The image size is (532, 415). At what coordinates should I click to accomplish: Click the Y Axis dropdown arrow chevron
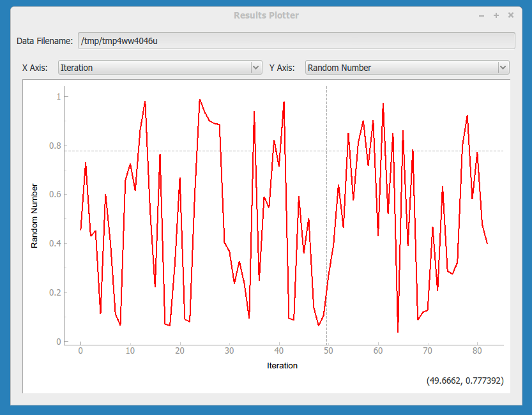[503, 67]
